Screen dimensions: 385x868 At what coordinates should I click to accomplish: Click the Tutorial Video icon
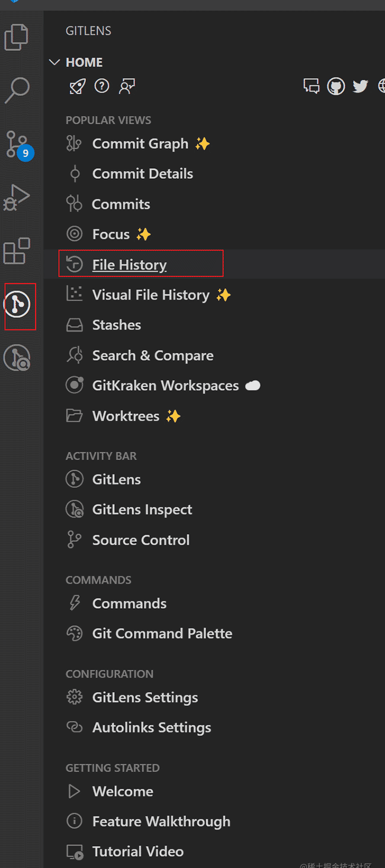click(x=75, y=852)
